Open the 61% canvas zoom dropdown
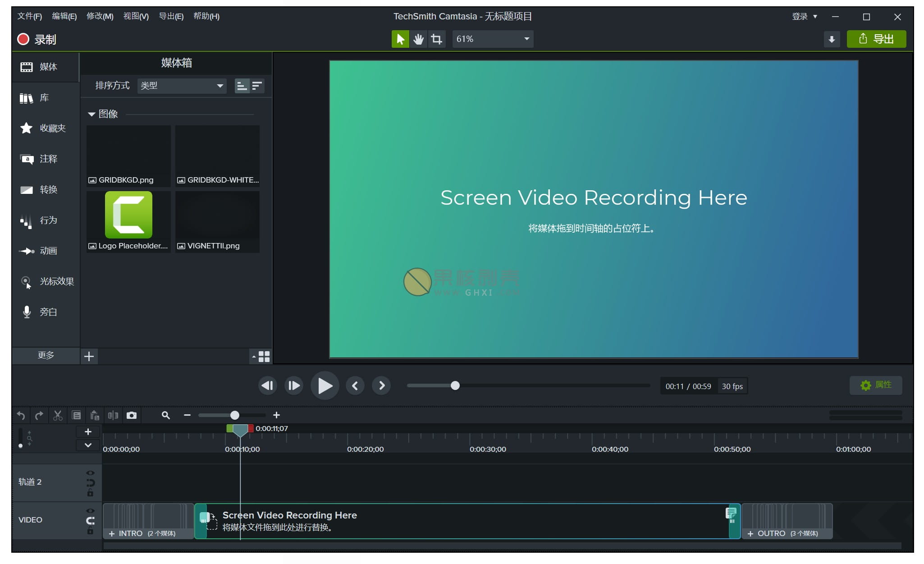This screenshot has width=924, height=564. tap(493, 39)
